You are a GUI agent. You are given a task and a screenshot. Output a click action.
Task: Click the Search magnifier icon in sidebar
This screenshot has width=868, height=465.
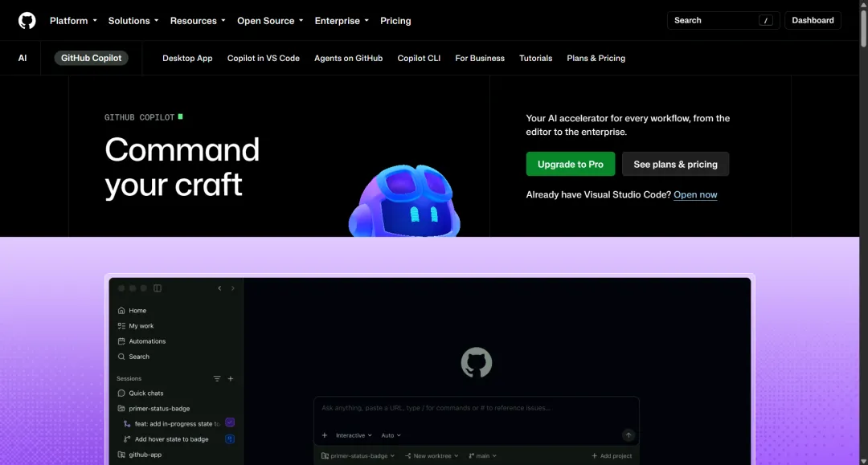tap(121, 357)
